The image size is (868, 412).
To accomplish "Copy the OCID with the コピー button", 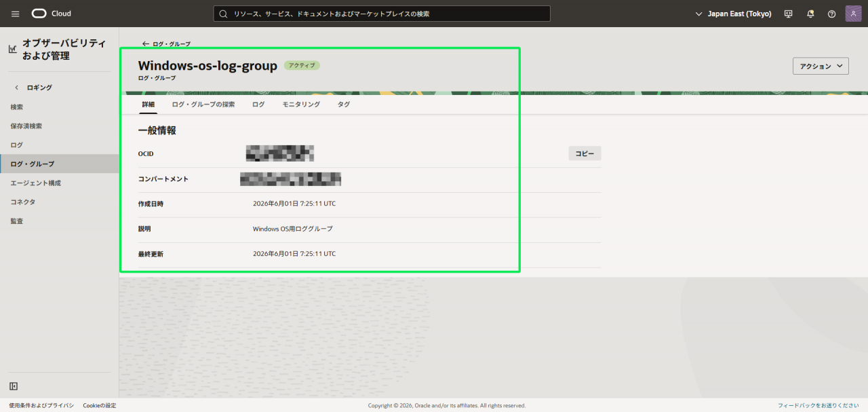I will coord(585,153).
